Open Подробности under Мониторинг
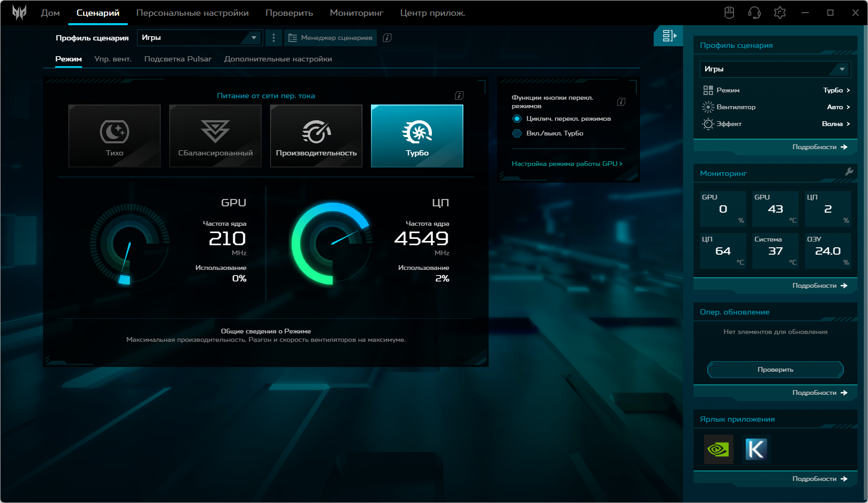868x503 pixels. tap(820, 286)
